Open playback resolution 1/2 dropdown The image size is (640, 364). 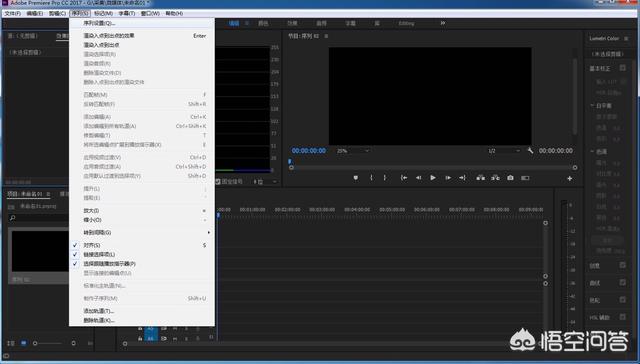point(504,151)
